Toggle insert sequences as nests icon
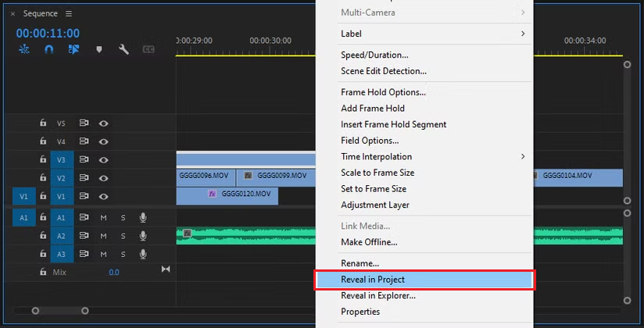 coord(24,50)
